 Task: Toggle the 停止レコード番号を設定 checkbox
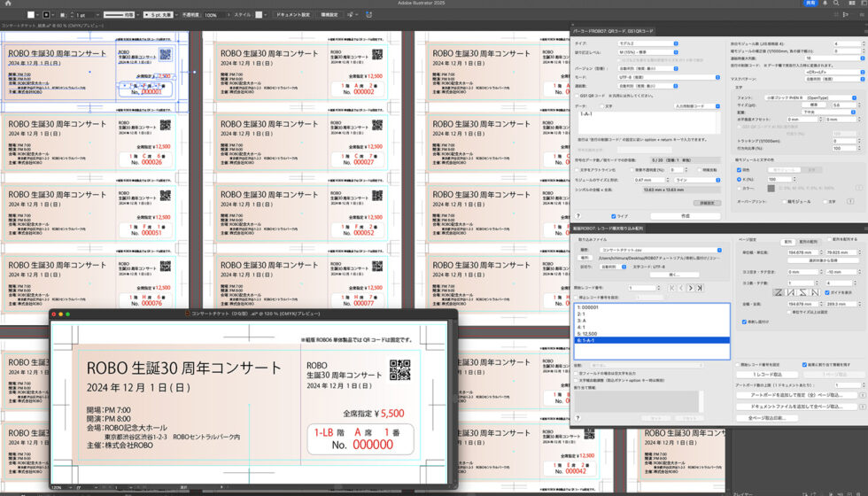coord(577,298)
